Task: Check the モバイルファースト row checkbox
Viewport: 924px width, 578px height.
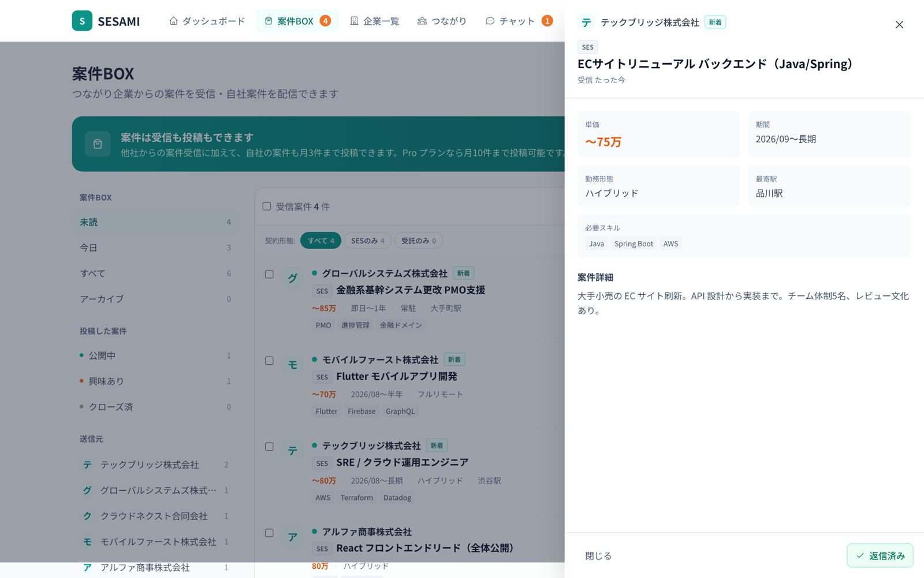Action: [x=269, y=360]
